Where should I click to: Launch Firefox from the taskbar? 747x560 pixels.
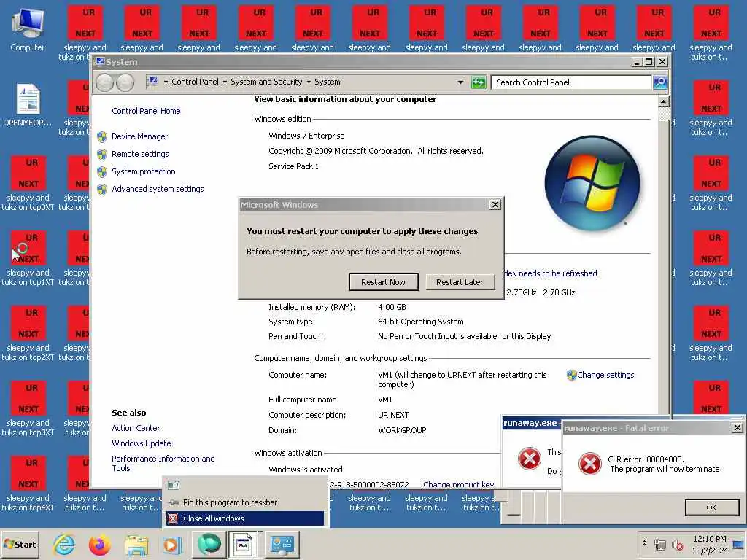click(x=99, y=544)
